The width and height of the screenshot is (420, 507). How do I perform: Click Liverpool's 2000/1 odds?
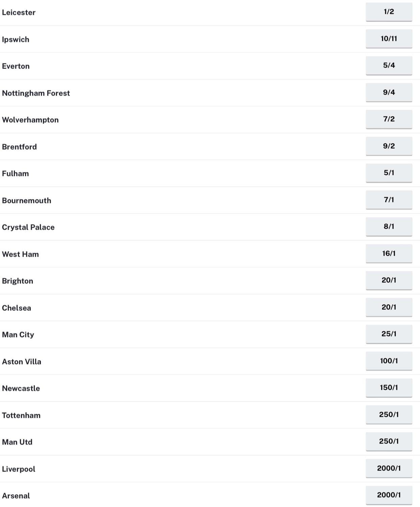pos(389,468)
